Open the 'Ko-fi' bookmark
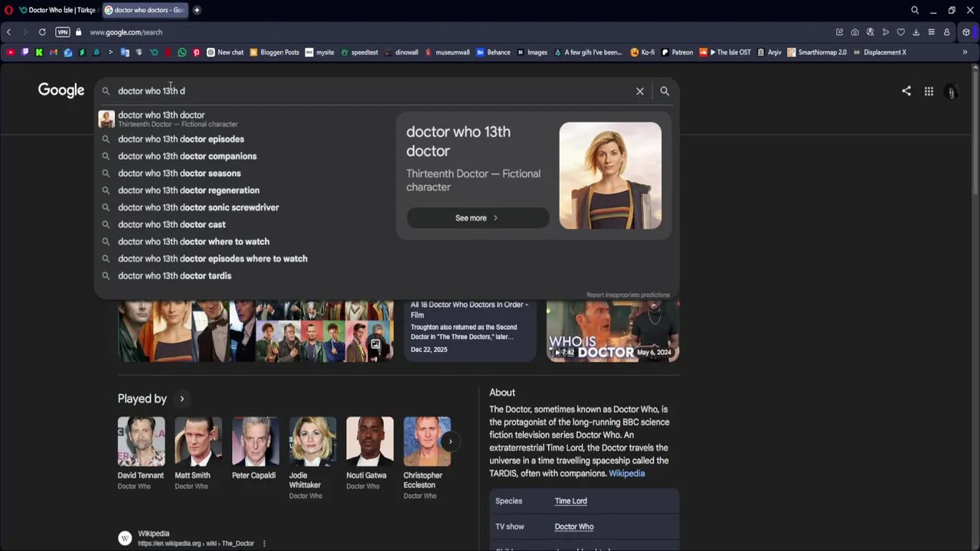This screenshot has width=980, height=551. (642, 52)
